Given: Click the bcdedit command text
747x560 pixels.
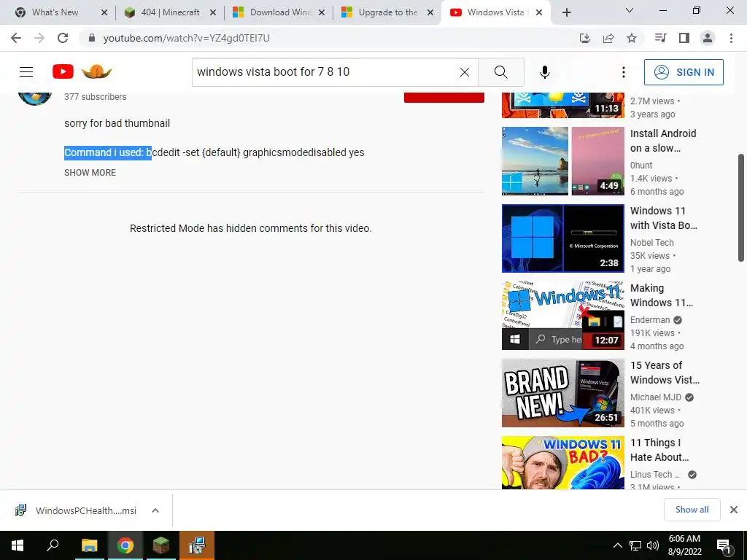Looking at the screenshot, I should (x=255, y=152).
